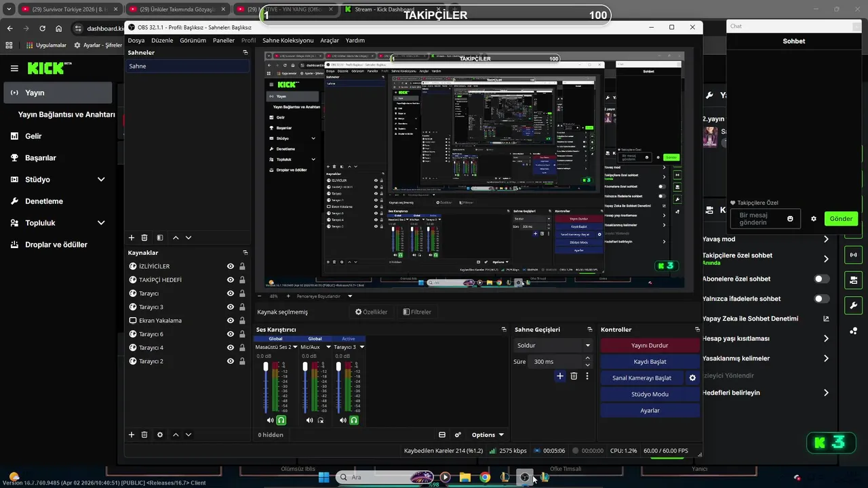Toggle monitoring headphone for Tarayıcı 3

[x=353, y=420]
